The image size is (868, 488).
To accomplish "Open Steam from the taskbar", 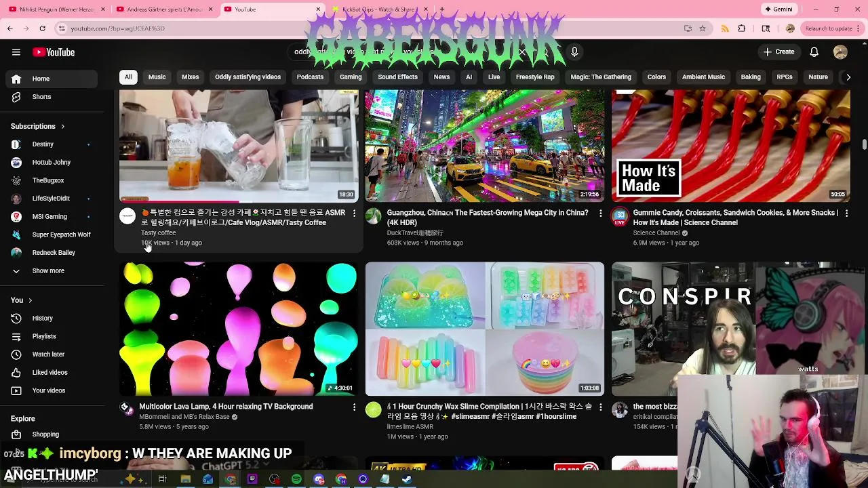I will tap(407, 479).
